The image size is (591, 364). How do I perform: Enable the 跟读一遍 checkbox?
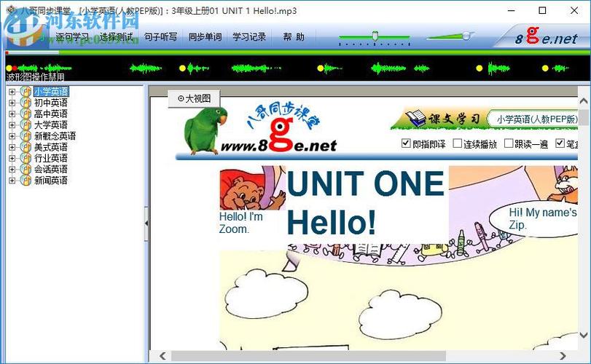click(x=509, y=143)
